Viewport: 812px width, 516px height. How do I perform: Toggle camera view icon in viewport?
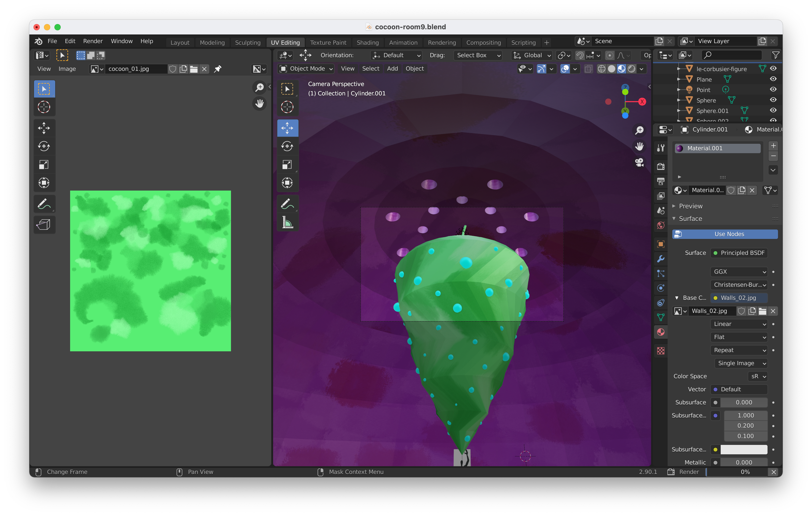click(639, 163)
